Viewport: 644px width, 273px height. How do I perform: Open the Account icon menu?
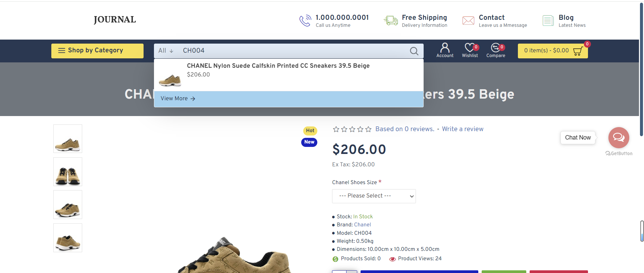coord(445,50)
